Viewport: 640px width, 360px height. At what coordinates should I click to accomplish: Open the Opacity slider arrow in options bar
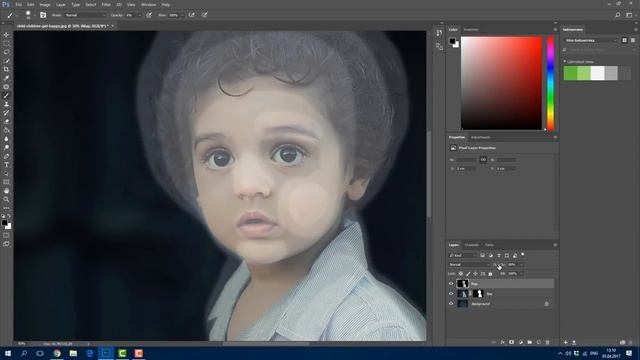[x=140, y=15]
